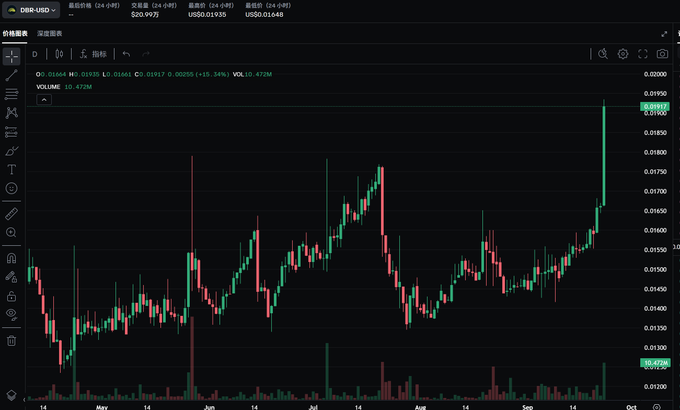Screen dimensions: 680x410
Task: Enter fullscreen chart mode
Action: pos(643,54)
